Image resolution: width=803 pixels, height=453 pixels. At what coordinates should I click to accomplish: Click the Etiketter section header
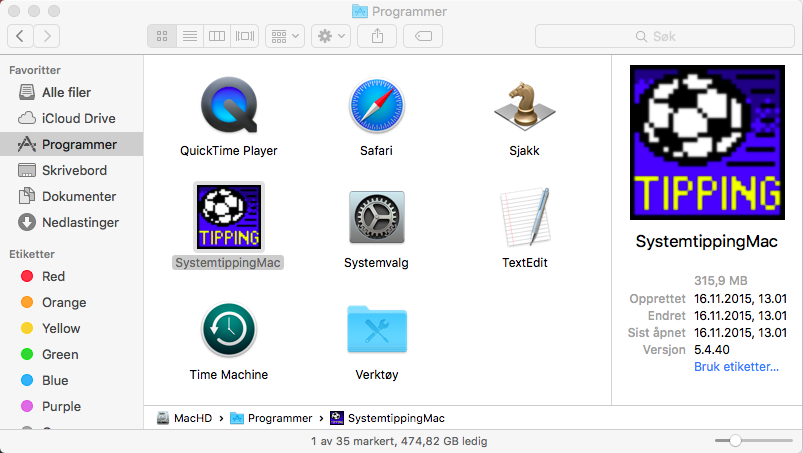(32, 254)
